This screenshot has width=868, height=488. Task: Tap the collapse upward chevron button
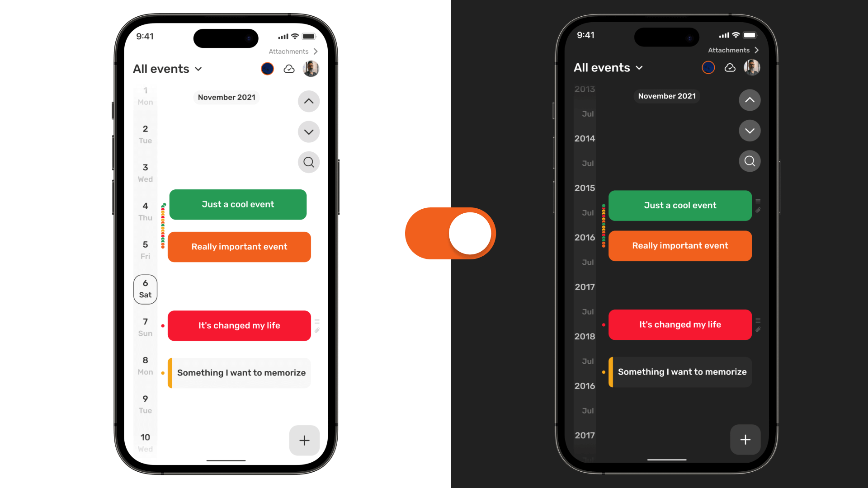pos(309,101)
